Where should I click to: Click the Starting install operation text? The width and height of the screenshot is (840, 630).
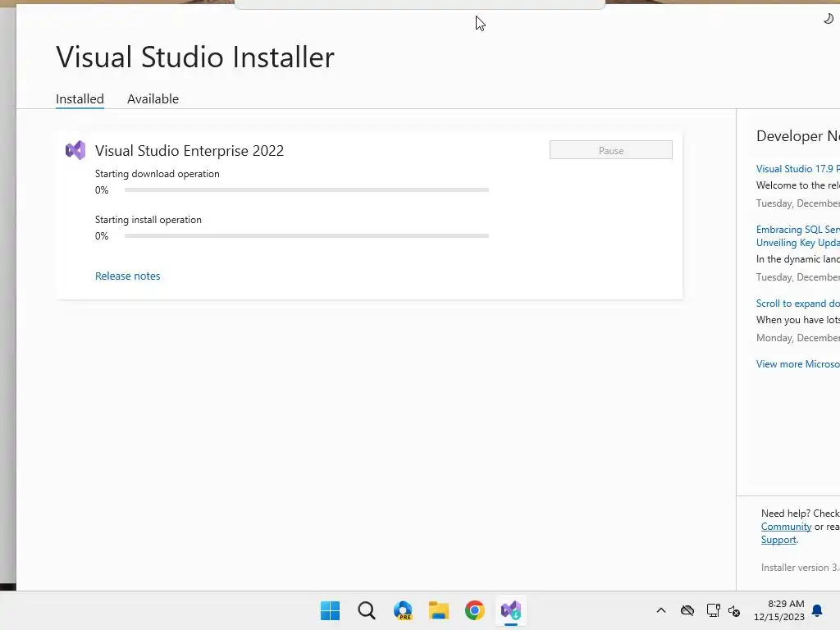[148, 220]
